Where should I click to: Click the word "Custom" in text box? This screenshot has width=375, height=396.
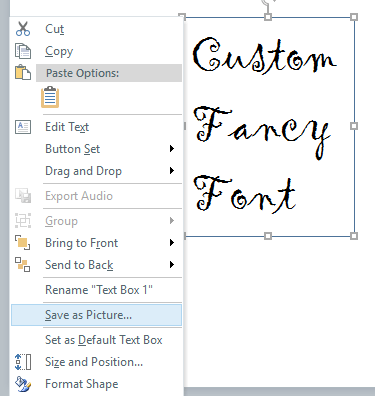click(264, 56)
